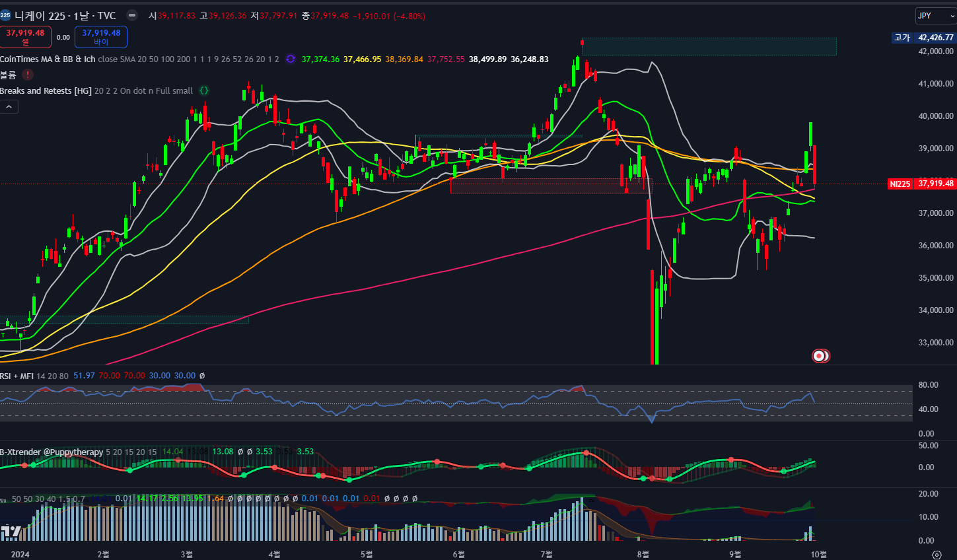
Task: Open the JPY currency dropdown
Action: (x=933, y=16)
